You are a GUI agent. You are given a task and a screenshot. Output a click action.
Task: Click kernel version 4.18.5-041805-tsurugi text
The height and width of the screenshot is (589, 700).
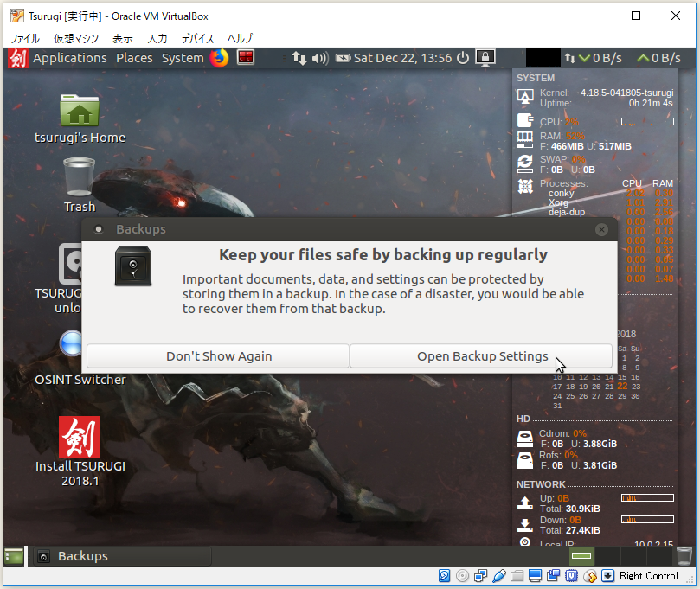point(626,93)
